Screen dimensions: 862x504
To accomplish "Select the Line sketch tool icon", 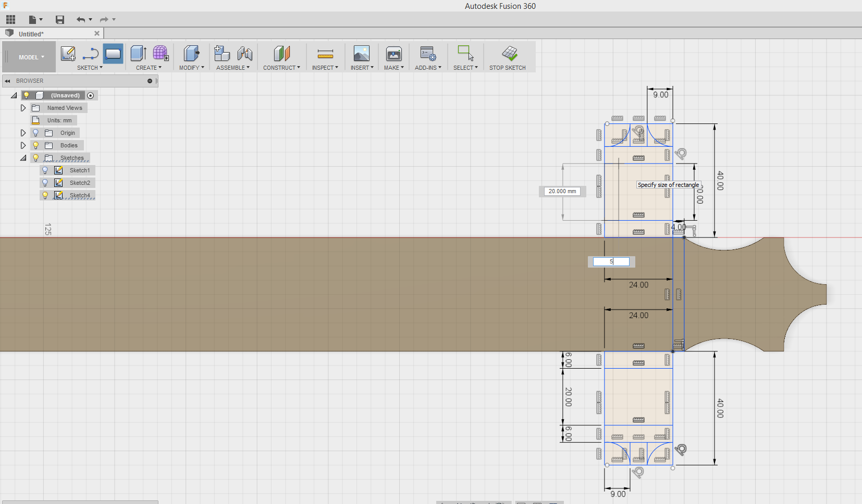I will pos(91,53).
